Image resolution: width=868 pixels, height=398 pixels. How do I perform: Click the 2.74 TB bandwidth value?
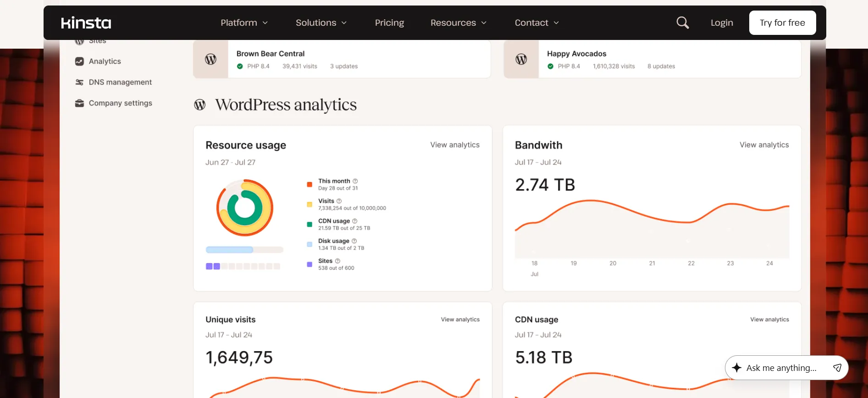tap(545, 185)
